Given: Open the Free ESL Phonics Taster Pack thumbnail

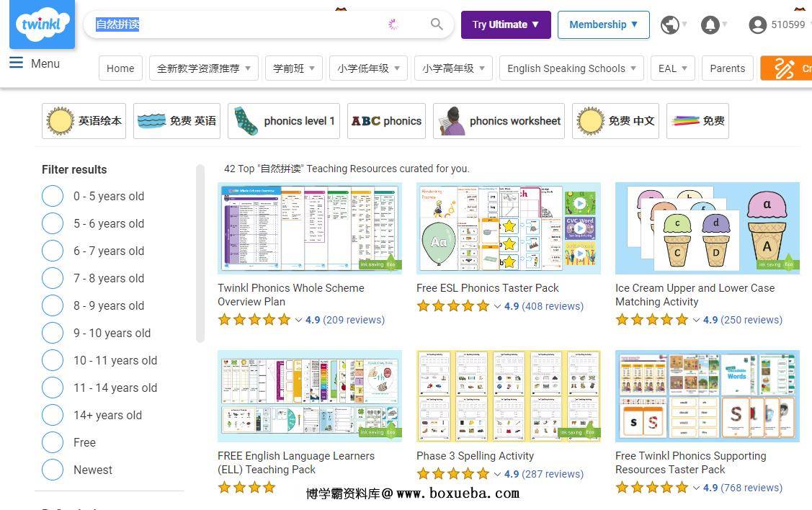Looking at the screenshot, I should pyautogui.click(x=509, y=228).
